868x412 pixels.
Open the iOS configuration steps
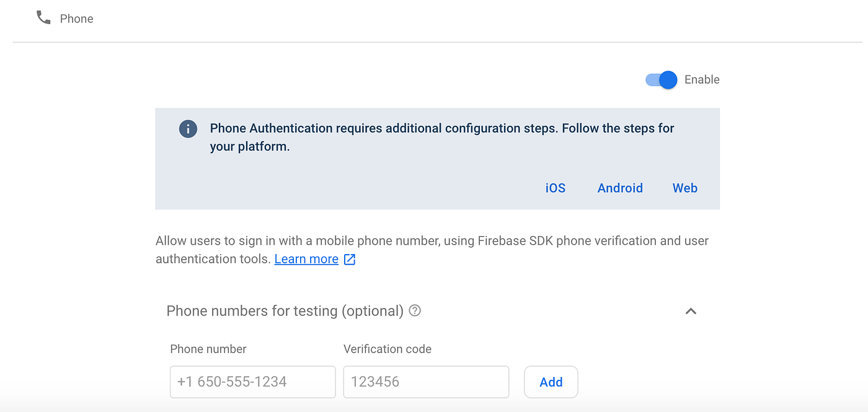click(x=556, y=188)
